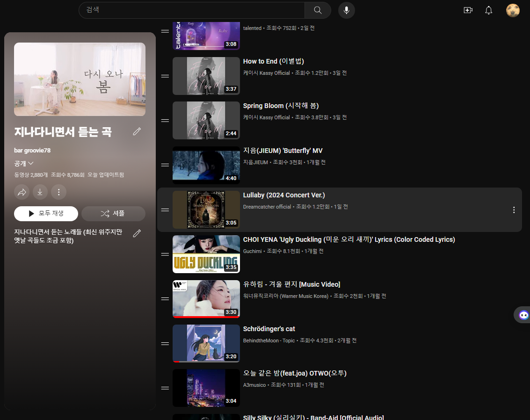
Task: Click the drag handle for the talented video
Action: coord(165,31)
